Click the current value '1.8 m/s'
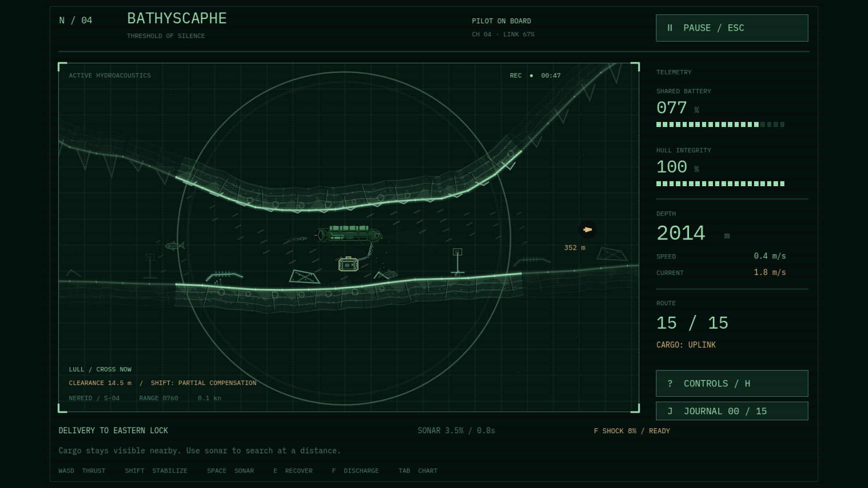 (770, 272)
